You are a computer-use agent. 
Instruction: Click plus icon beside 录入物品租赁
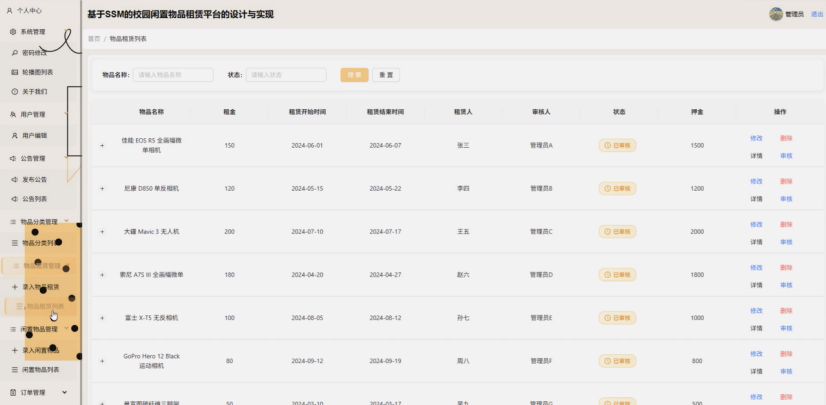pyautogui.click(x=15, y=287)
